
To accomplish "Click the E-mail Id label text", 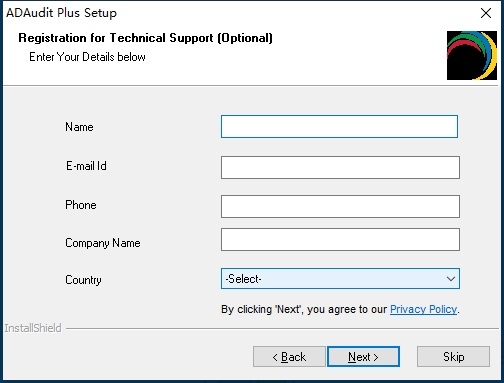I will [x=86, y=166].
